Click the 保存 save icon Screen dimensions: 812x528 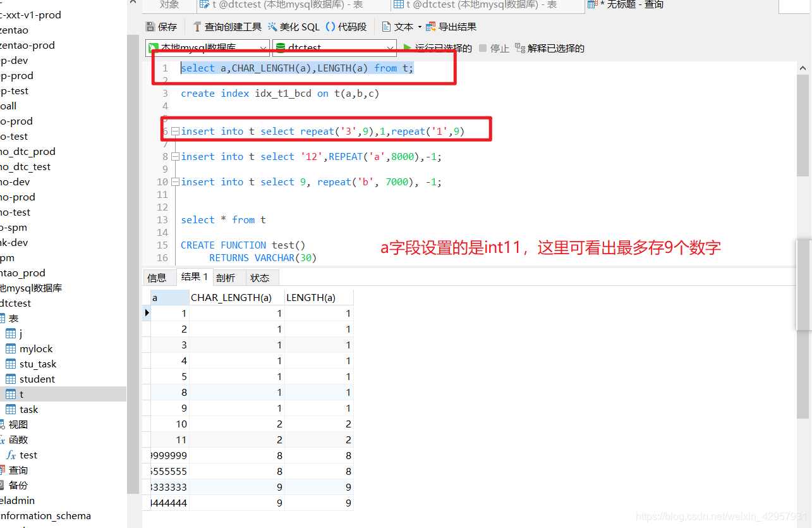point(150,27)
